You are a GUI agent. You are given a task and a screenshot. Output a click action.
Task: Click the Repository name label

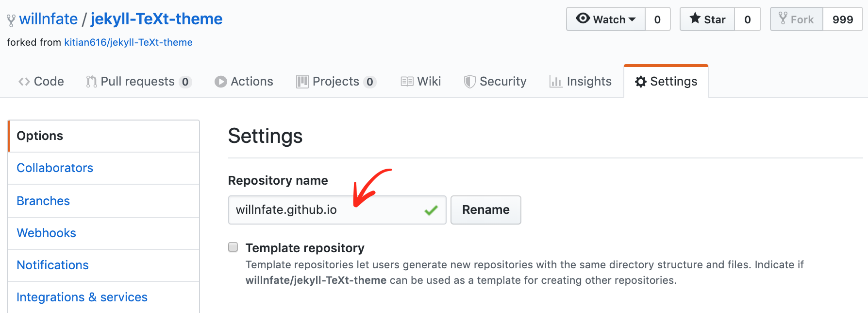tap(278, 181)
